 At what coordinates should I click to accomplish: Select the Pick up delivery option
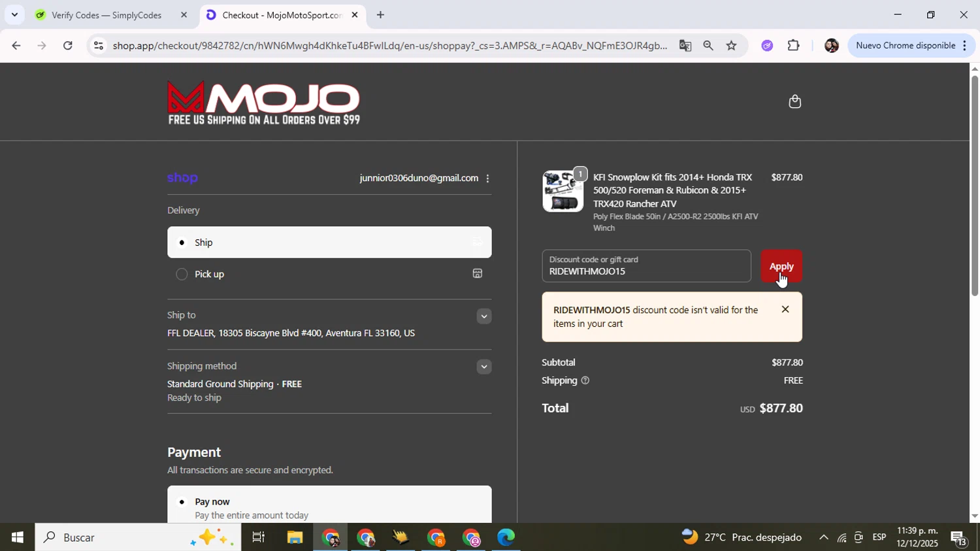(329, 274)
